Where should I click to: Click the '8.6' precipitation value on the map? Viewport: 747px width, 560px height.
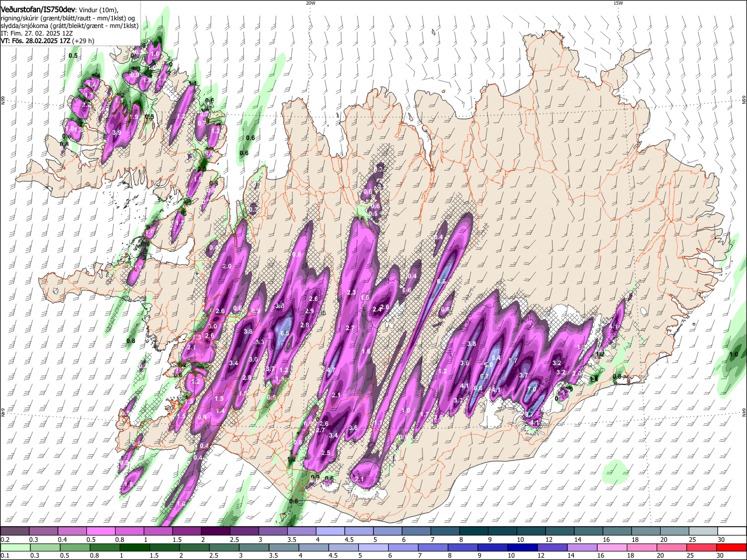point(478,388)
